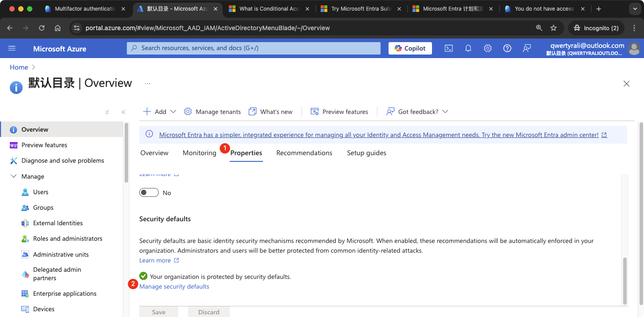Select the Properties tab
The height and width of the screenshot is (317, 644).
tap(246, 153)
